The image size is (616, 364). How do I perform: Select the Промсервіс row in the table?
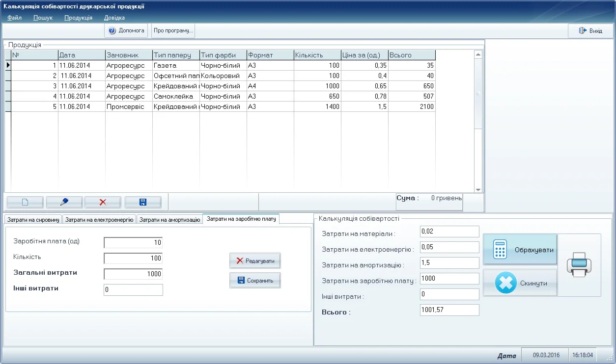(x=125, y=106)
